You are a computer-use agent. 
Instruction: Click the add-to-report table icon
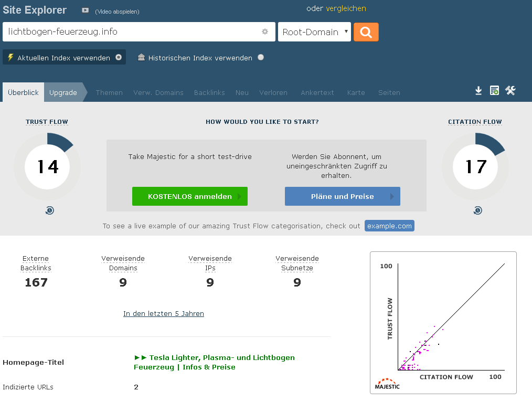[x=494, y=91]
